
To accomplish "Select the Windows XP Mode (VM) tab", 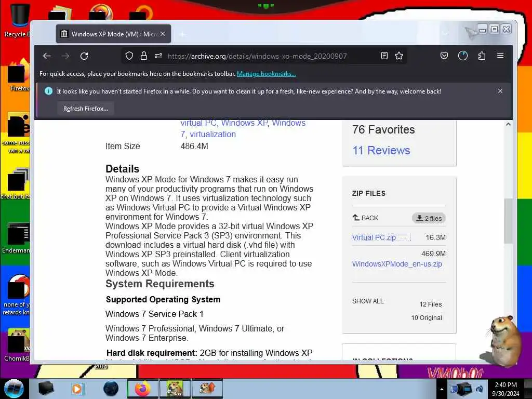I will coord(114,34).
